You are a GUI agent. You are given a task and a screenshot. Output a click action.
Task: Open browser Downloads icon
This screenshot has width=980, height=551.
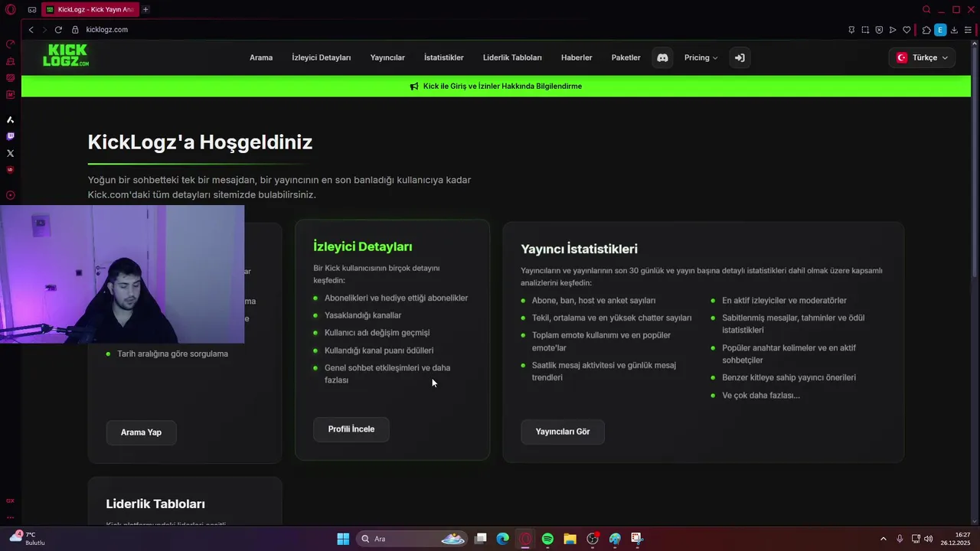coord(954,30)
